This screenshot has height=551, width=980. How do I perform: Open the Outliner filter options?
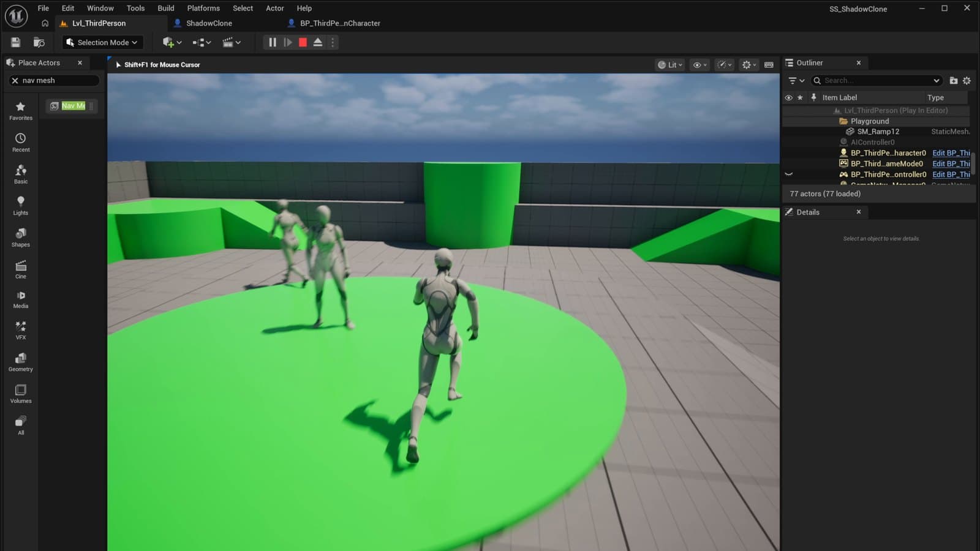click(x=796, y=80)
